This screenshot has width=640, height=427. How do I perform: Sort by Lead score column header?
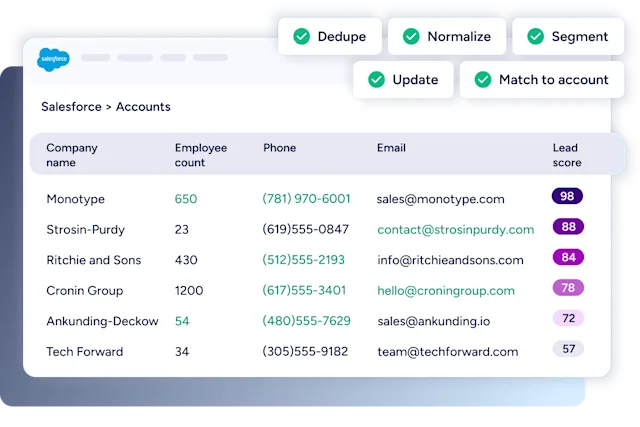tap(567, 155)
